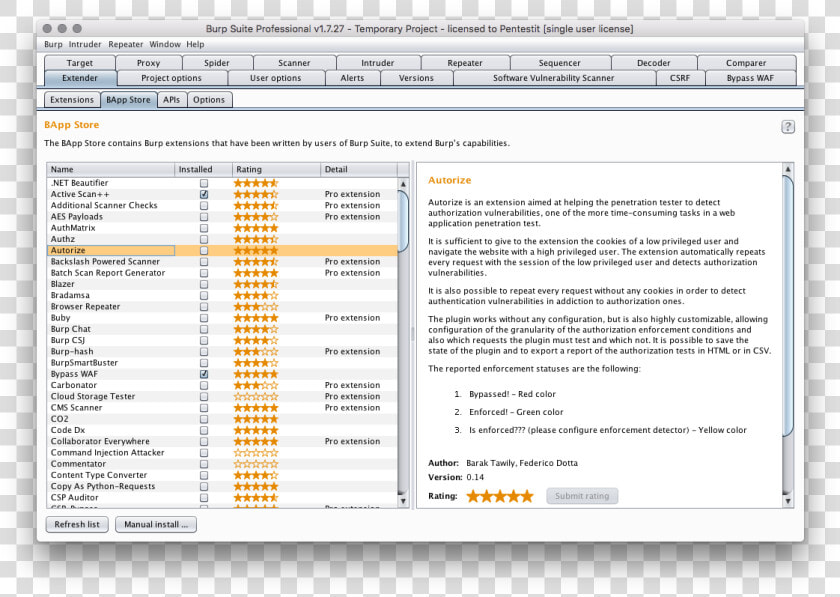This screenshot has width=840, height=597.
Task: Go to the Decoder tab
Action: [654, 63]
